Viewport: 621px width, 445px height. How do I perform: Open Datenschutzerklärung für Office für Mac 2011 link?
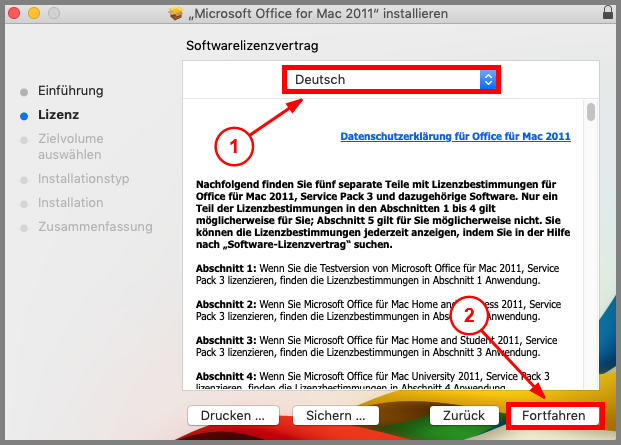(455, 136)
